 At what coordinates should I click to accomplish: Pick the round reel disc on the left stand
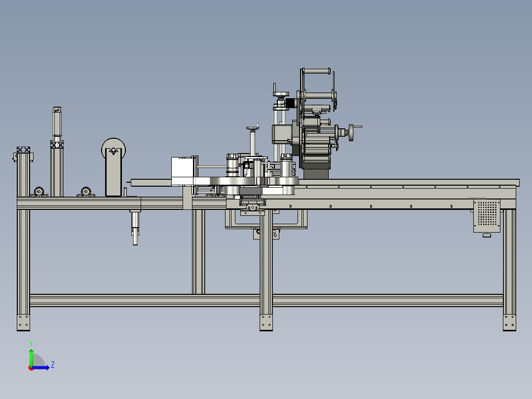(114, 149)
